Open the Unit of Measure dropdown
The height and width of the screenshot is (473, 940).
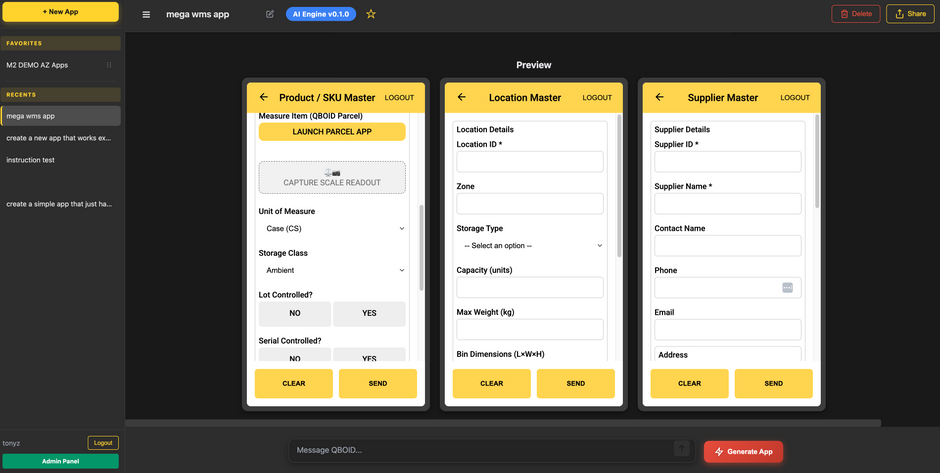[332, 229]
